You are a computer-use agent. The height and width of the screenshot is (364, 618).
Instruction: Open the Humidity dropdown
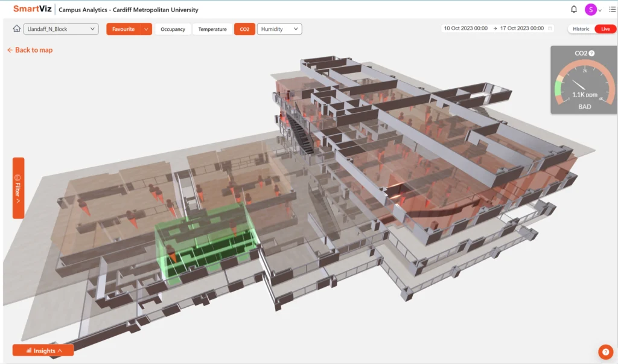[x=279, y=29]
